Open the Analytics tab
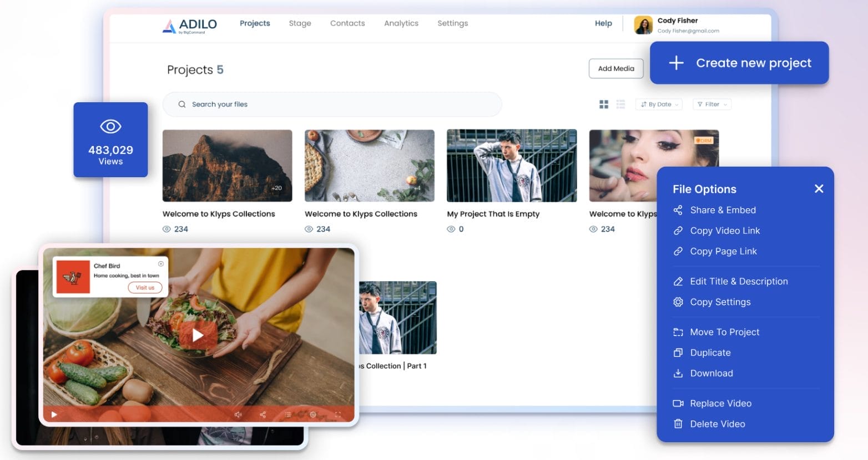The height and width of the screenshot is (460, 868). (401, 23)
